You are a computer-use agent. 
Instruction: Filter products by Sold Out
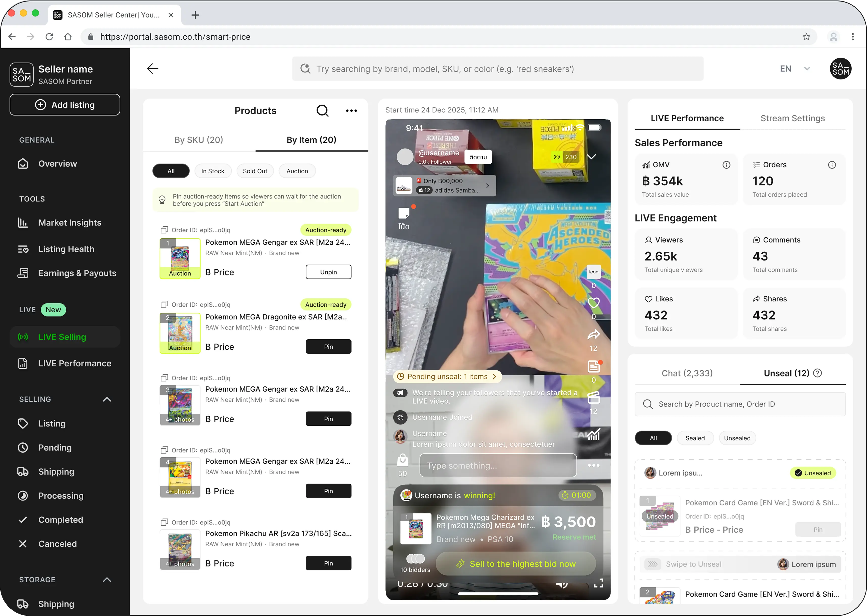pyautogui.click(x=255, y=171)
